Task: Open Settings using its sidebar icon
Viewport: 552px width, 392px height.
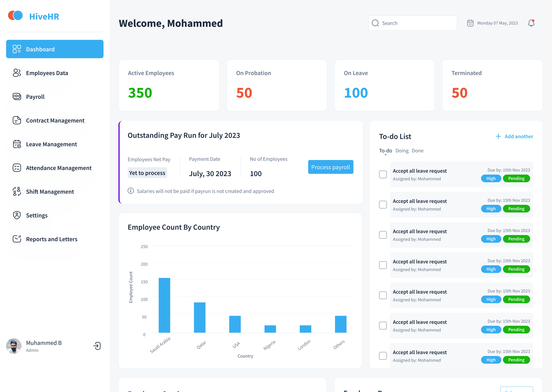Action: click(x=16, y=215)
